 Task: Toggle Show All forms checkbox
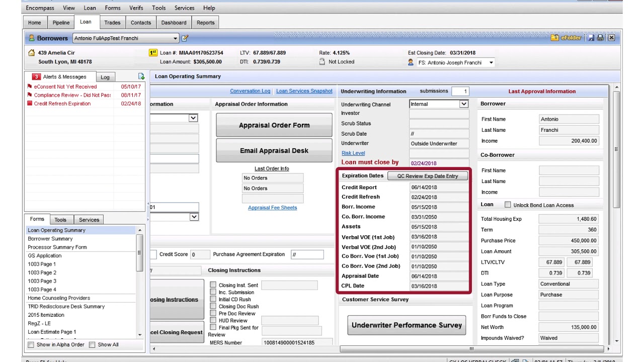[x=92, y=345]
